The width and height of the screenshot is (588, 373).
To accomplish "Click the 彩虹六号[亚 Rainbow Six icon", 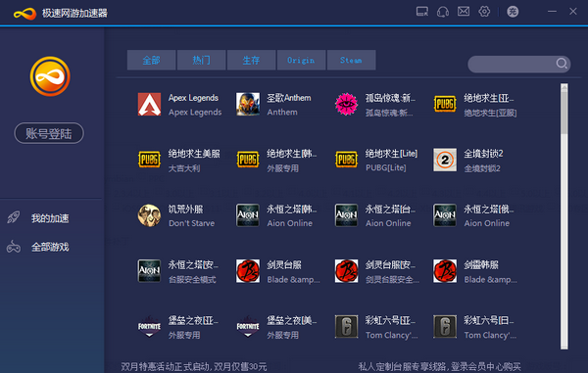I will coord(346,327).
